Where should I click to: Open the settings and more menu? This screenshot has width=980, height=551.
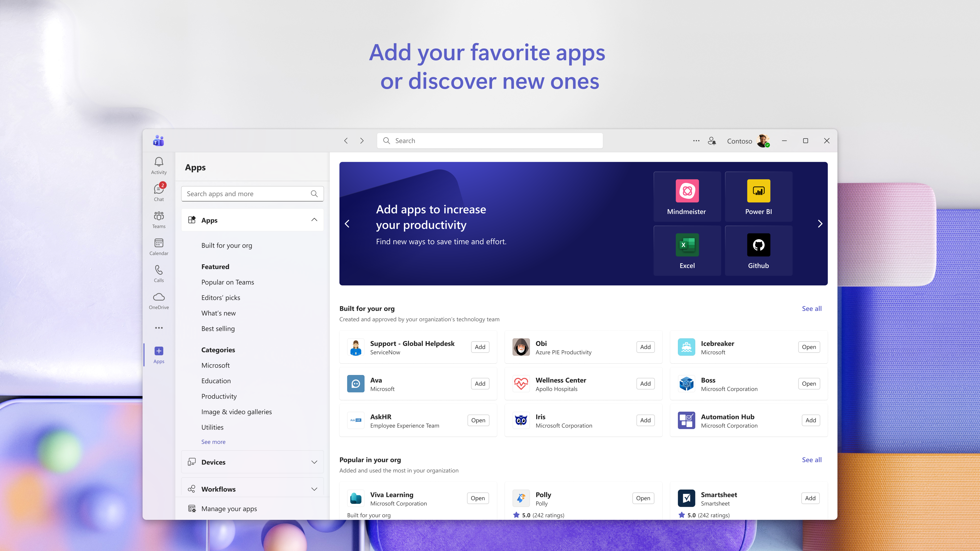(x=696, y=141)
